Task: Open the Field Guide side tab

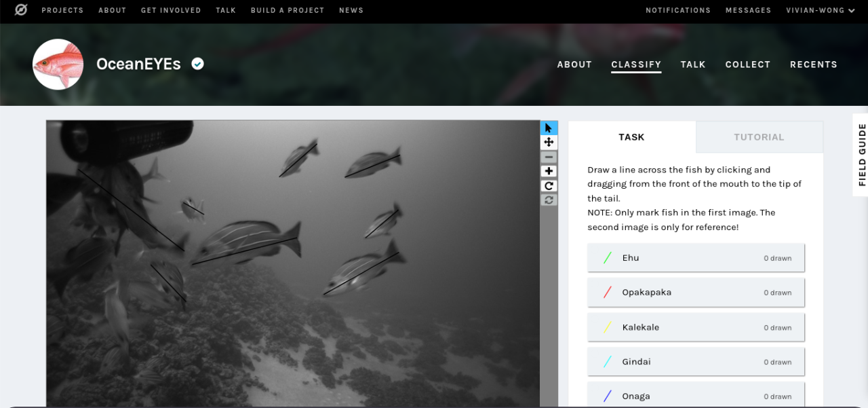Action: coord(862,155)
